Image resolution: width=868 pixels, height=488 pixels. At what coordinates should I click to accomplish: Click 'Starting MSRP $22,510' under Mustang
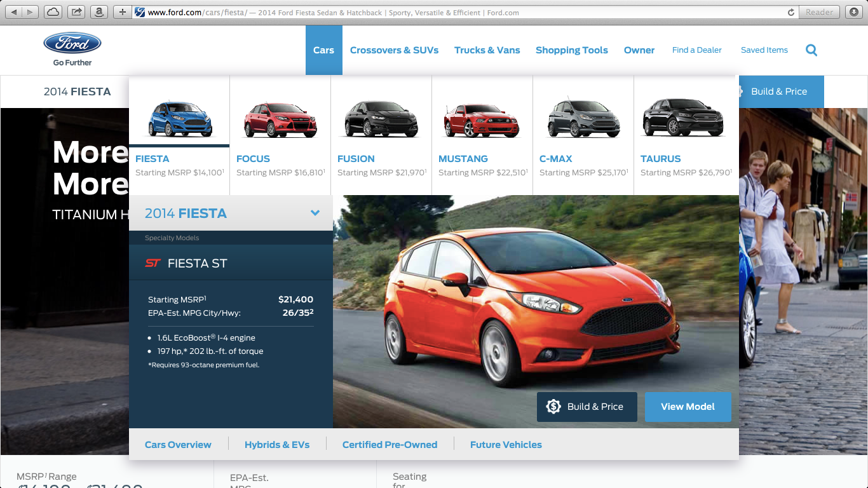coord(482,173)
